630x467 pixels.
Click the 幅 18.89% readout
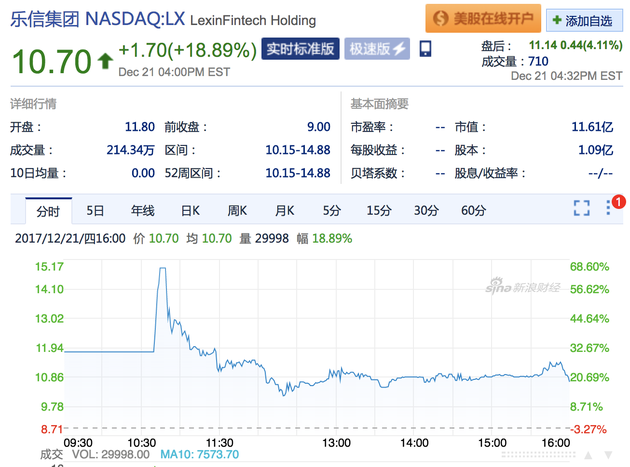(x=324, y=238)
